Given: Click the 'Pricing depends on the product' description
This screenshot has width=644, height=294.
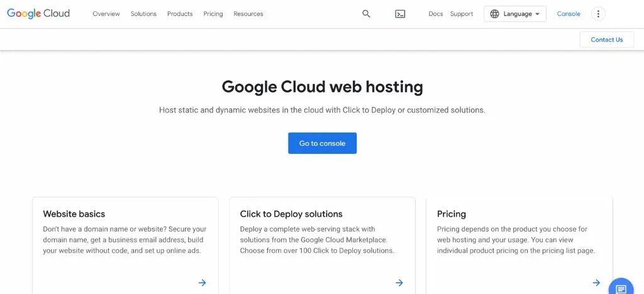Looking at the screenshot, I should click(x=516, y=240).
